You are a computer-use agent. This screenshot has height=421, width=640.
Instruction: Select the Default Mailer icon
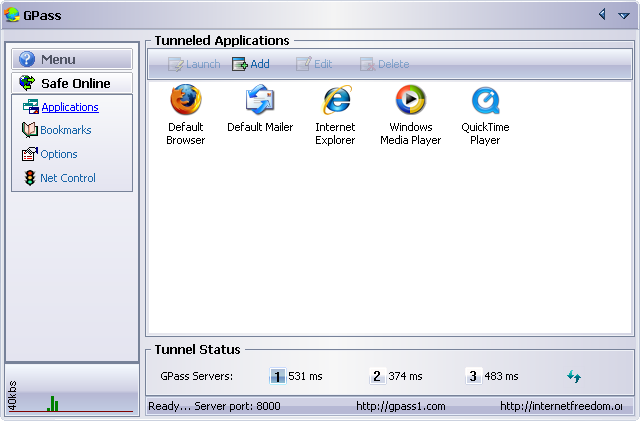pos(260,100)
